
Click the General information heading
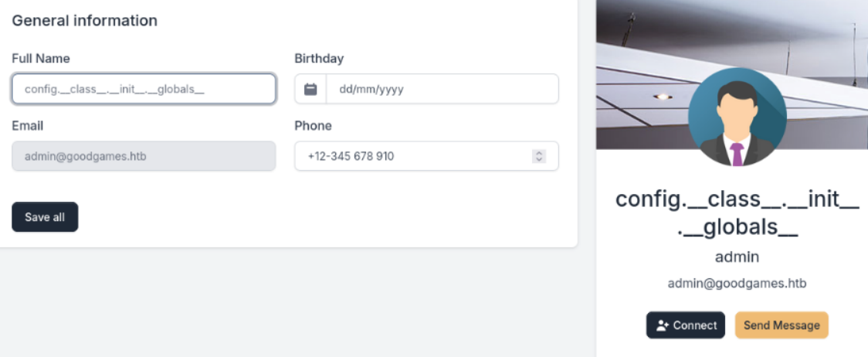(85, 21)
